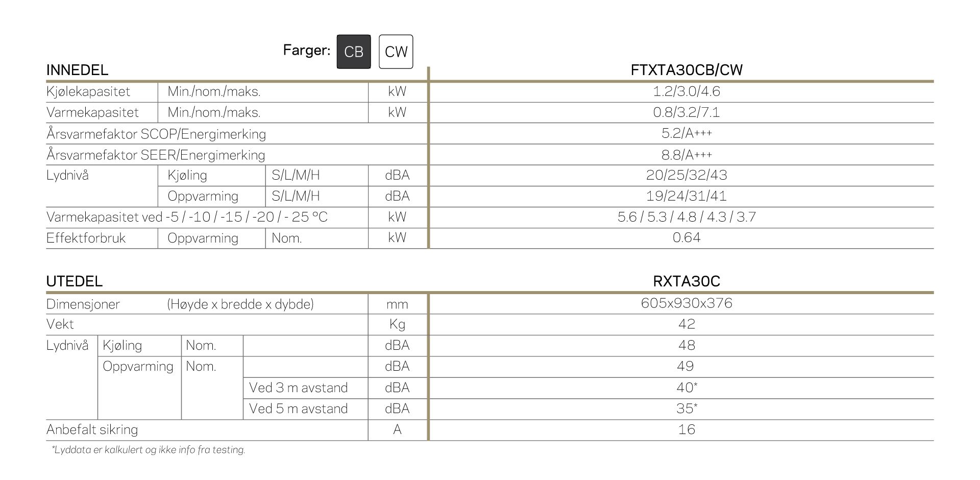Select the CW white color swatch
980x480 pixels.
[x=396, y=52]
